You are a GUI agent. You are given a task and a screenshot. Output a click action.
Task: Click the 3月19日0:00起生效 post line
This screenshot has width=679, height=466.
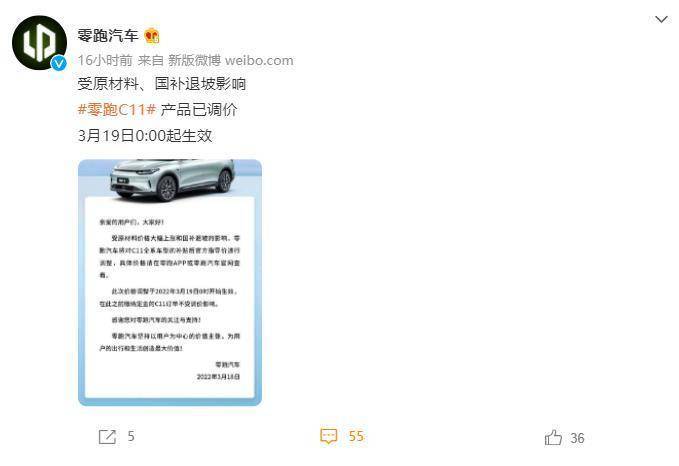(x=145, y=136)
